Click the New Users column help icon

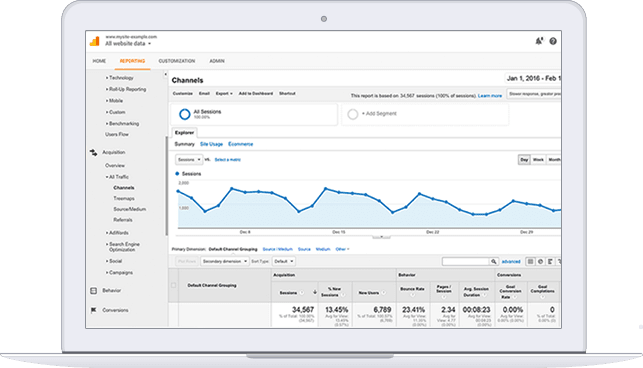(x=384, y=293)
